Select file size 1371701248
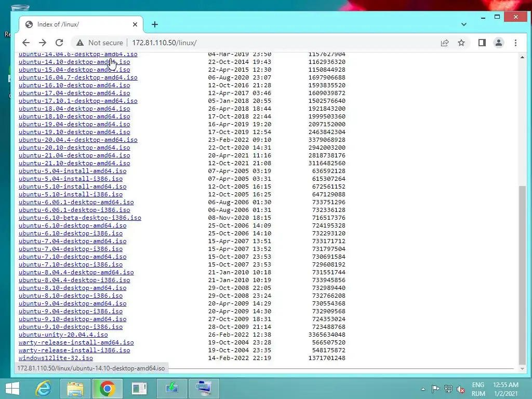This screenshot has width=532, height=399. [x=327, y=358]
